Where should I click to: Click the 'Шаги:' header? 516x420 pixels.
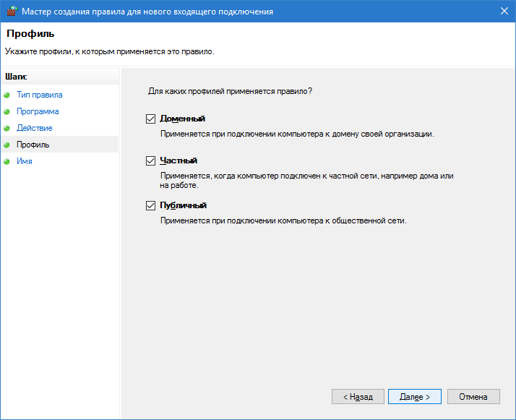16,77
